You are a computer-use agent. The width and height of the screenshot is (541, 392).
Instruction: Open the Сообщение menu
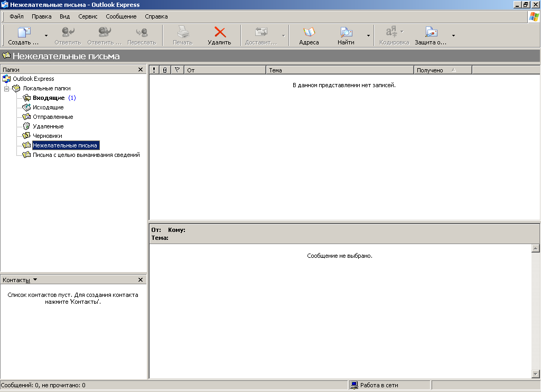pos(121,16)
